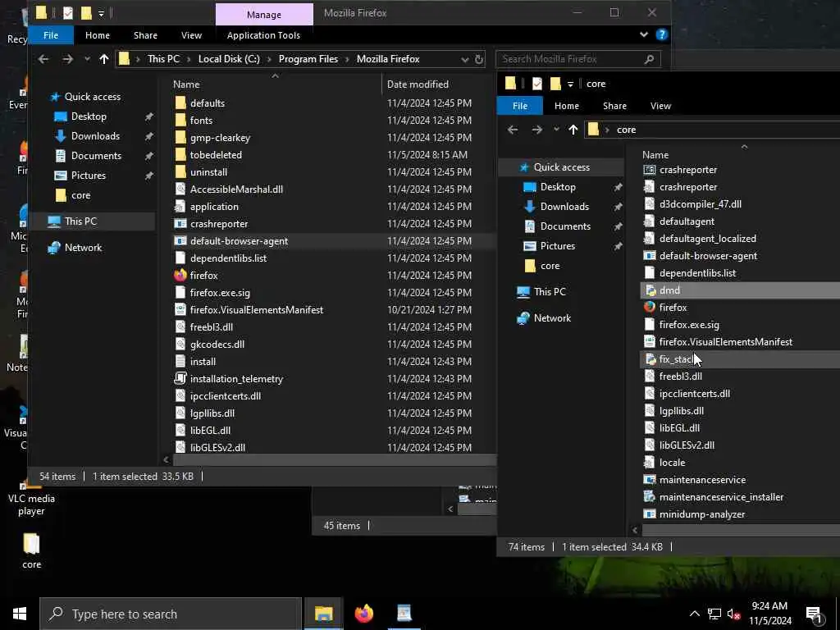
Task: Select firefox.VisualElementsManifest in Mozilla Firefox window
Action: pyautogui.click(x=256, y=309)
